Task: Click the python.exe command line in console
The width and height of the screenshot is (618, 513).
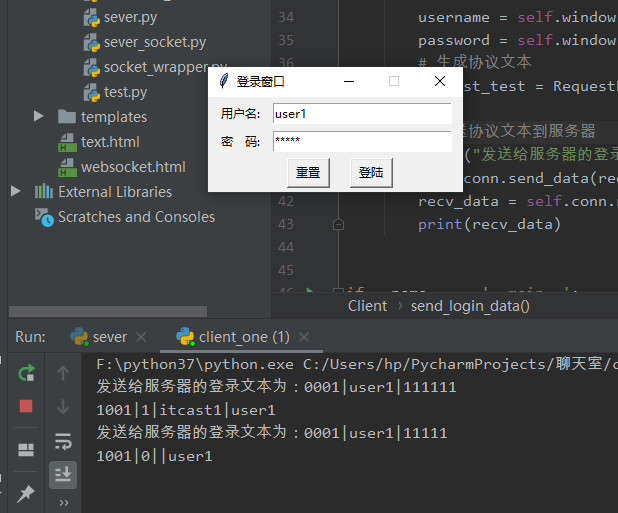Action: (x=357, y=364)
